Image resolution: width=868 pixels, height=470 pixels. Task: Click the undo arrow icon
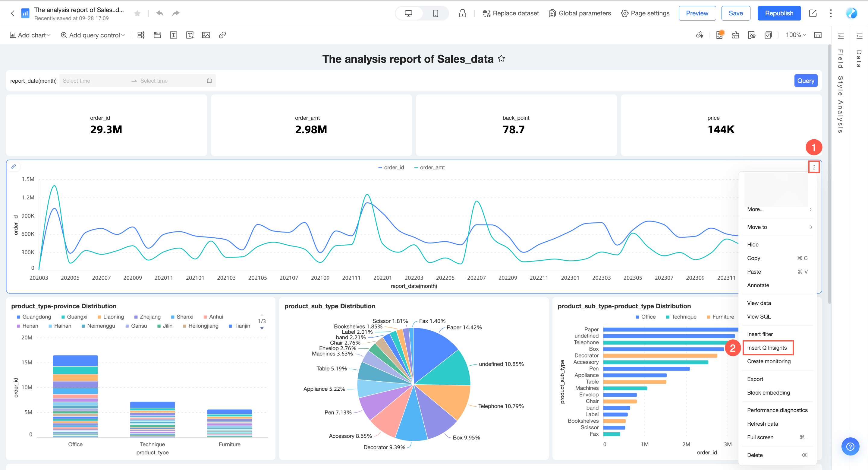(159, 13)
